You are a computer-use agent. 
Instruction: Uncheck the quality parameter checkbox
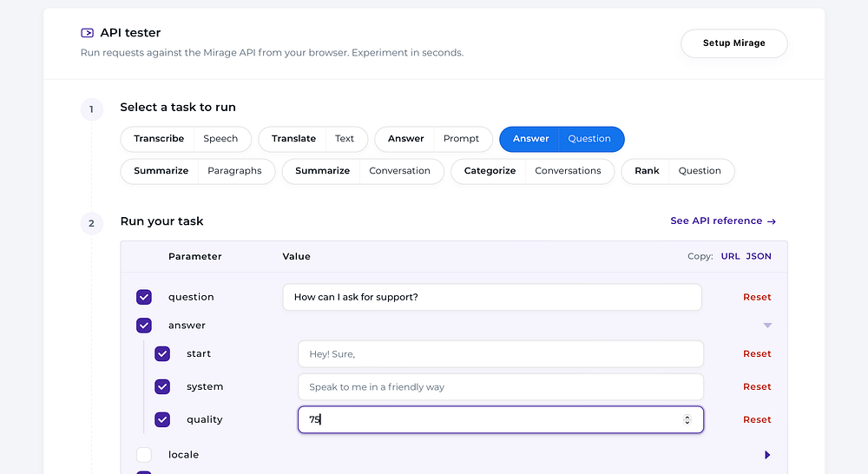coord(162,419)
